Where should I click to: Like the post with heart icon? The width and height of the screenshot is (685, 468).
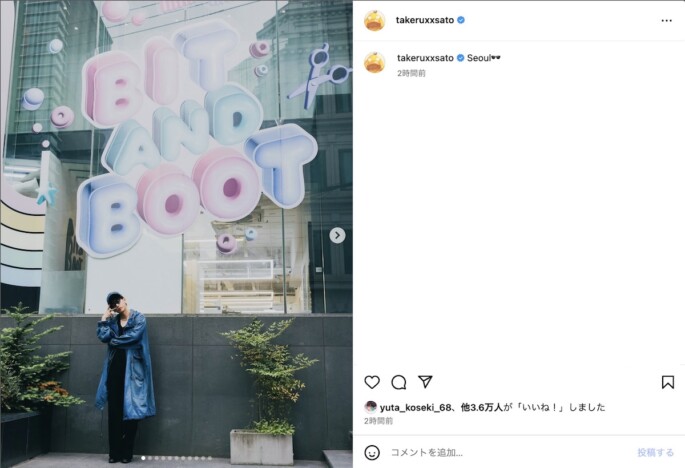tap(372, 382)
